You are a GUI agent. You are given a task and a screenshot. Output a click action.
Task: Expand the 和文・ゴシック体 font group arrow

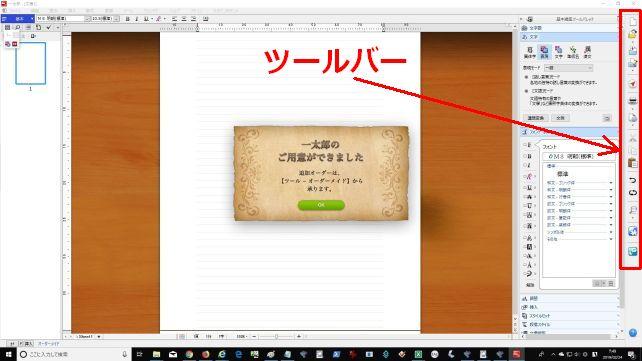[x=611, y=183]
